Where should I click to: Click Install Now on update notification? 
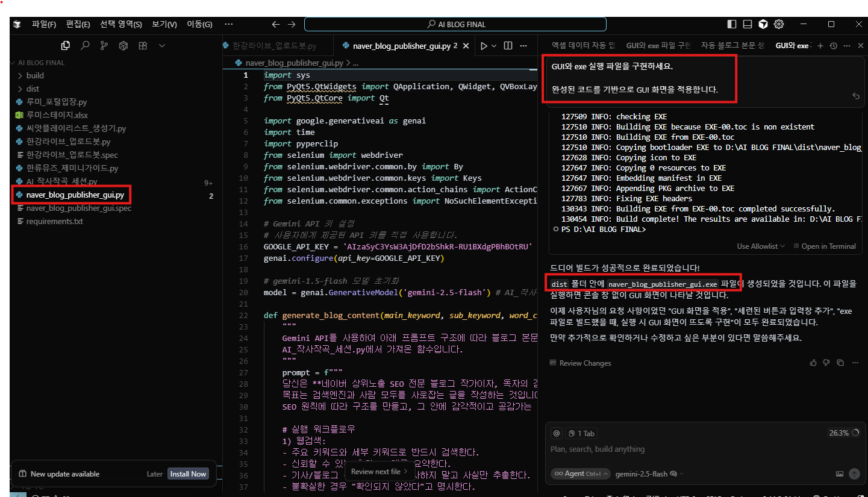(x=188, y=474)
